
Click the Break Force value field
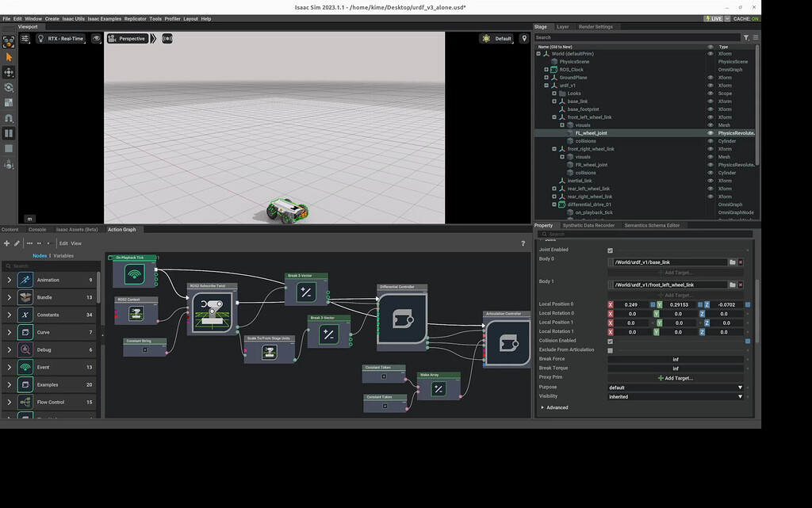676,359
